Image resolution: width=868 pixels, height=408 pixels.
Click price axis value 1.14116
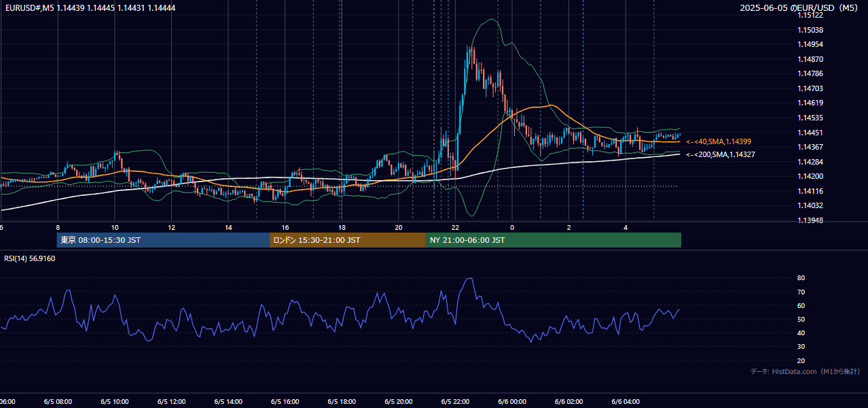click(810, 191)
